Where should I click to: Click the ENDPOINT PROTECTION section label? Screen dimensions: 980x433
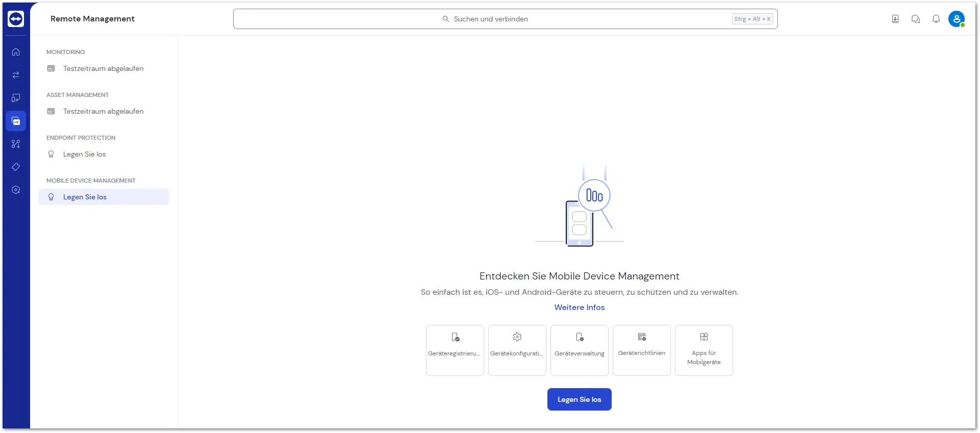tap(81, 138)
